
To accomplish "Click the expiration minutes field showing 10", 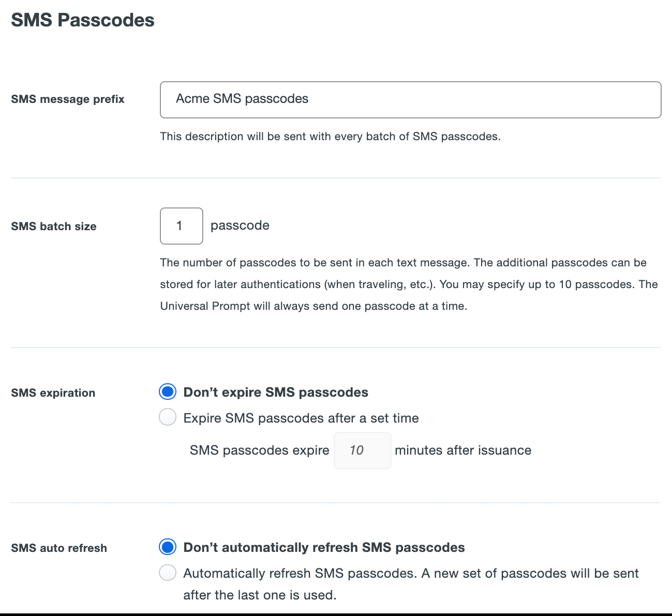I will tap(362, 450).
